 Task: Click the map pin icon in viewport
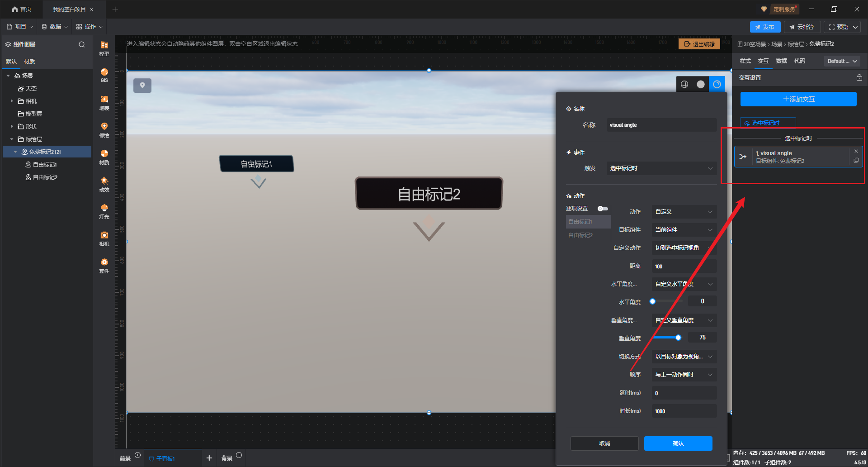tap(142, 85)
